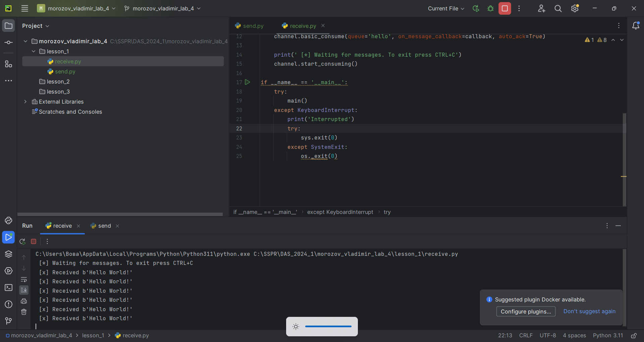Open Run toolbar more actions menu

point(47,241)
